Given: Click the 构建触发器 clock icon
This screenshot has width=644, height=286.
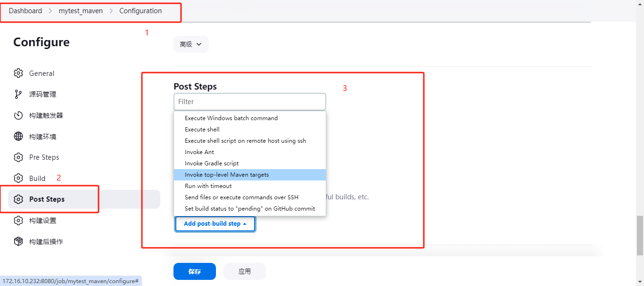Looking at the screenshot, I should coord(18,115).
